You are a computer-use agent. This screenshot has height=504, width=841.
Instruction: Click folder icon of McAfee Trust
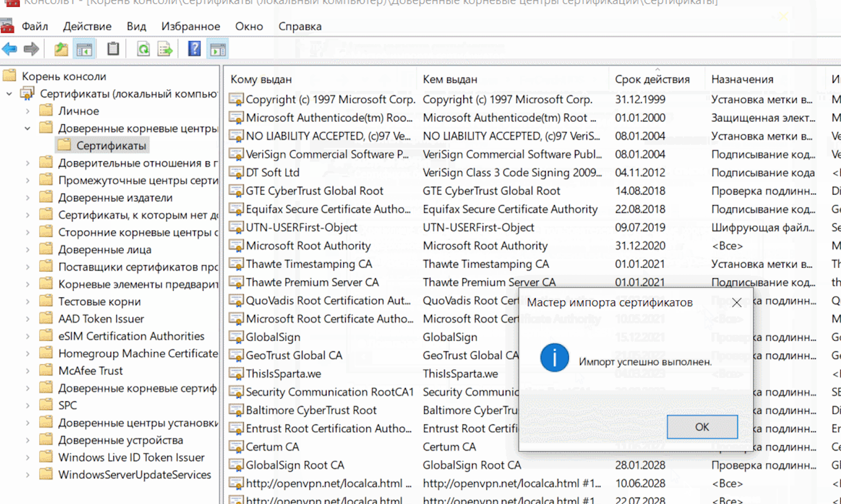click(46, 370)
